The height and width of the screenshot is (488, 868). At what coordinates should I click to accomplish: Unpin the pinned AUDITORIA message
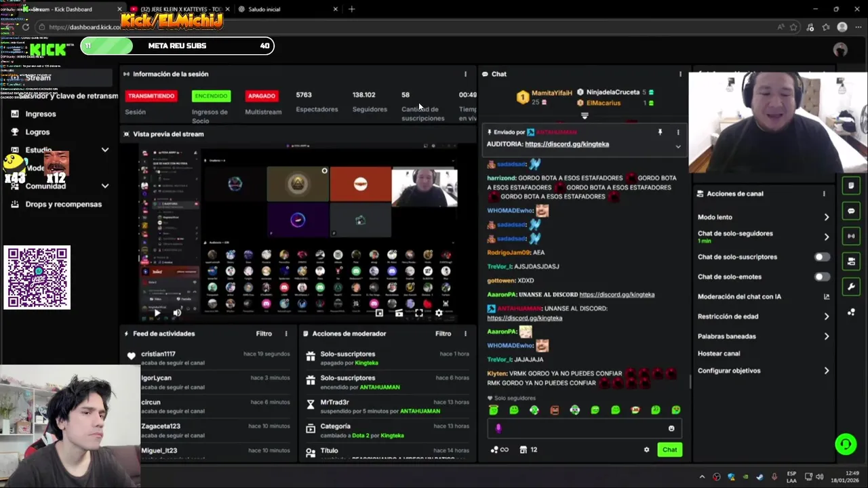tap(660, 132)
